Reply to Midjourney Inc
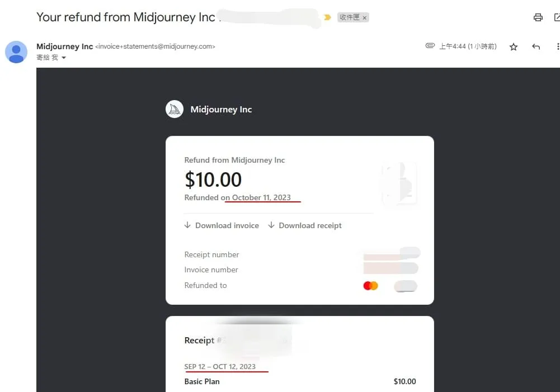This screenshot has height=392, width=560. pos(536,47)
